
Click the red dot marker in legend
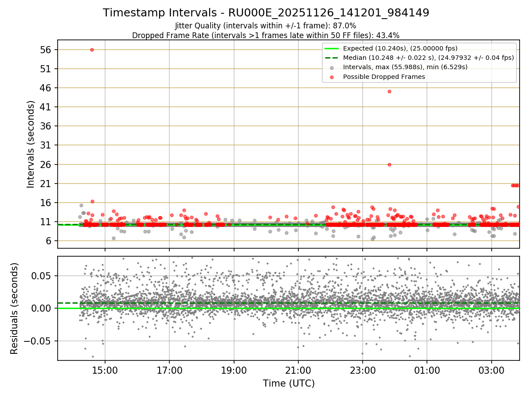(332, 77)
